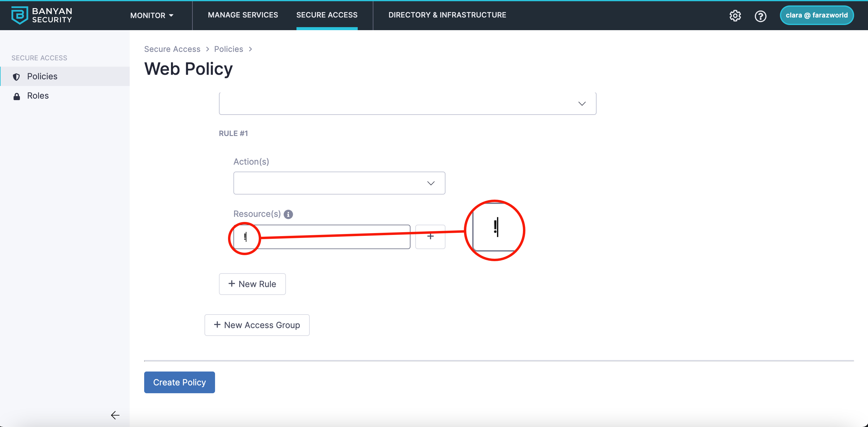Expand the top wide dropdown field
This screenshot has height=427, width=868.
click(x=407, y=103)
